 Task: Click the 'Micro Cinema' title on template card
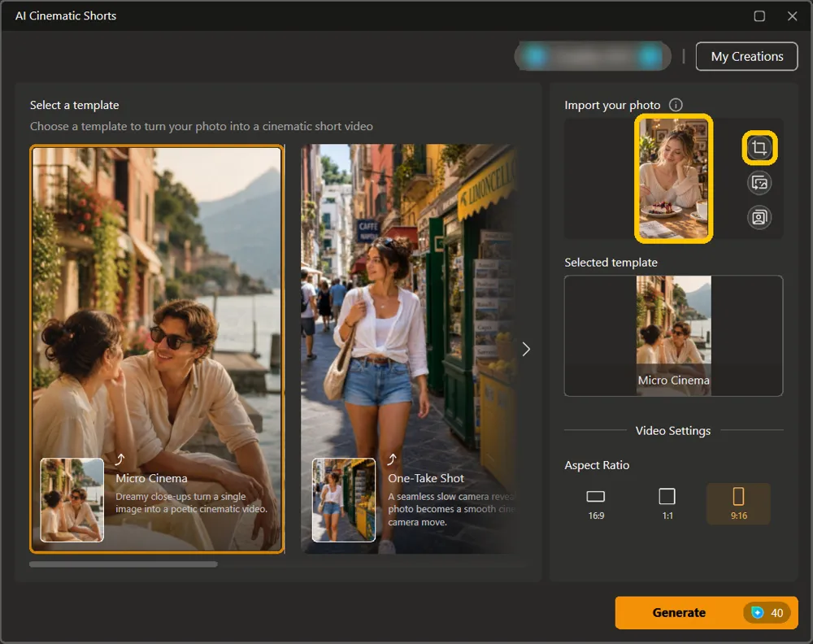[x=151, y=478]
